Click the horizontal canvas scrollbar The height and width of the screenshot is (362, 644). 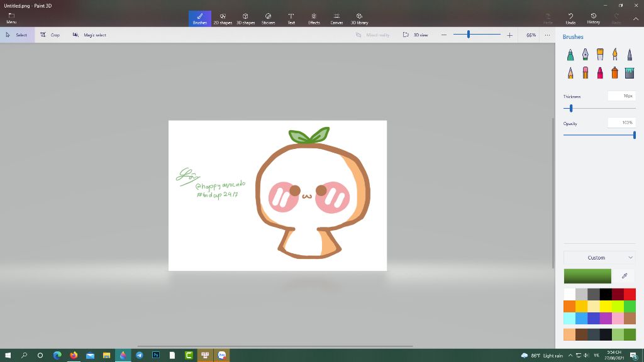pos(274,346)
